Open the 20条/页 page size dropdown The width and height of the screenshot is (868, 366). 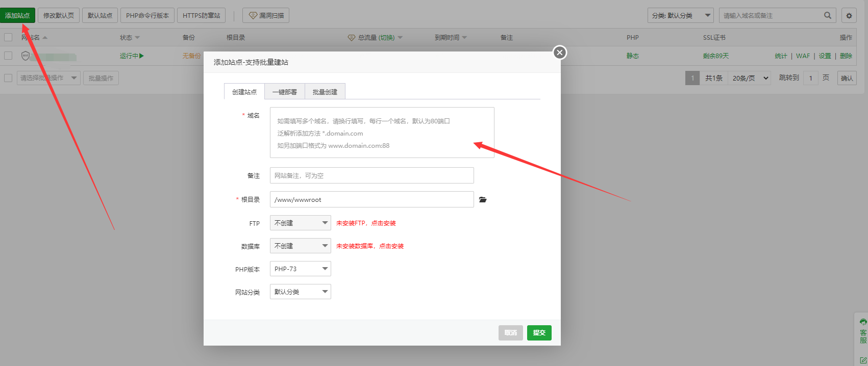coord(749,78)
